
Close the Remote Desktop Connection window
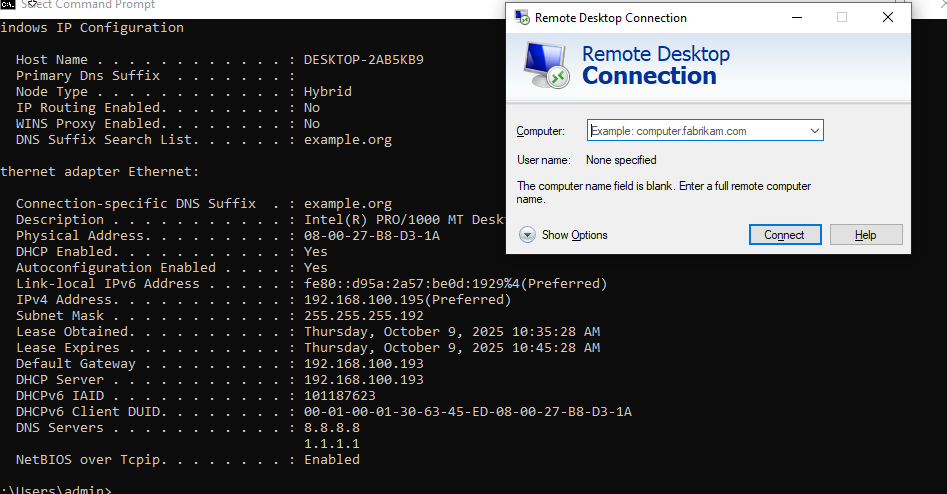click(x=887, y=17)
